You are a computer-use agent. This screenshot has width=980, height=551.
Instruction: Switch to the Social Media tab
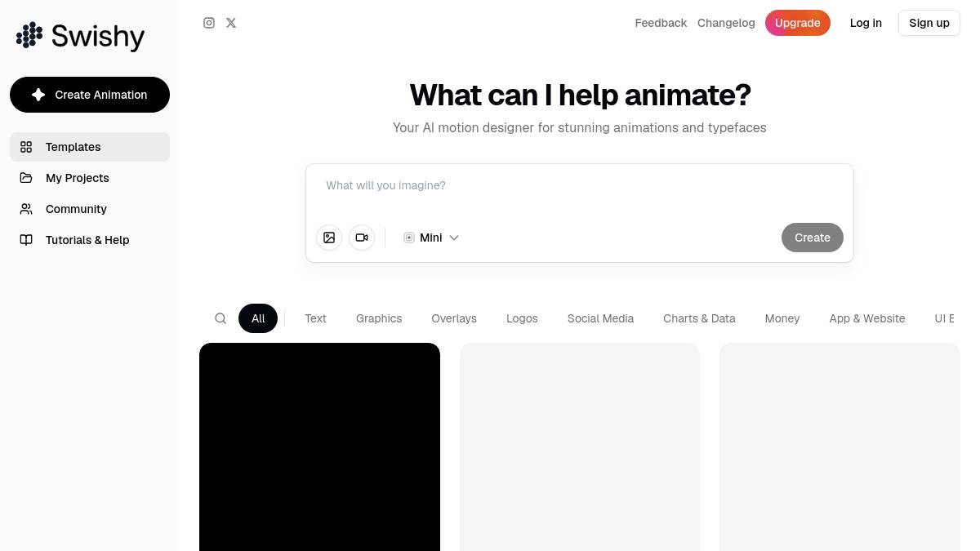tap(600, 318)
